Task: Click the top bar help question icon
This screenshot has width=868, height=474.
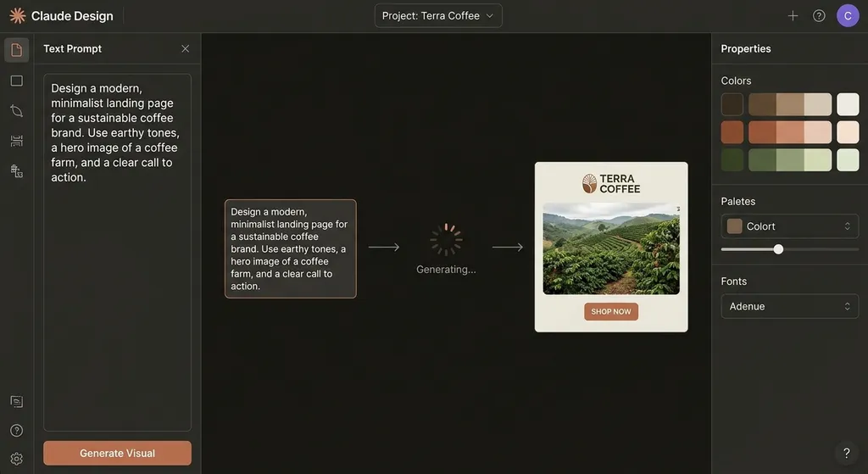Action: (819, 15)
